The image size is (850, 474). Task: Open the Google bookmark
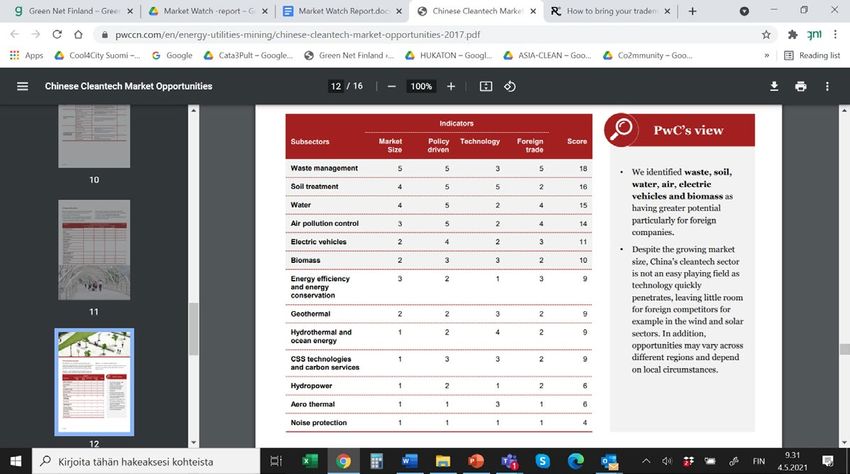(172, 55)
